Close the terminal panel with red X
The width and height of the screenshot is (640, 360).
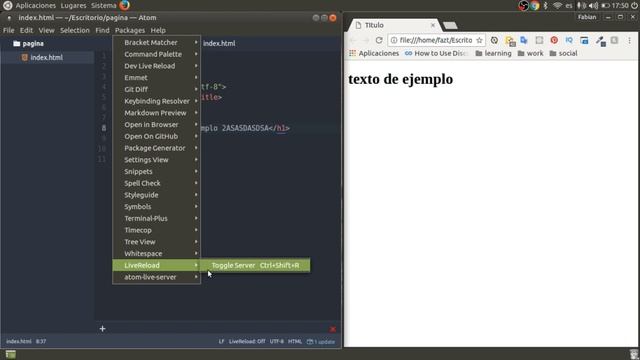click(x=333, y=329)
